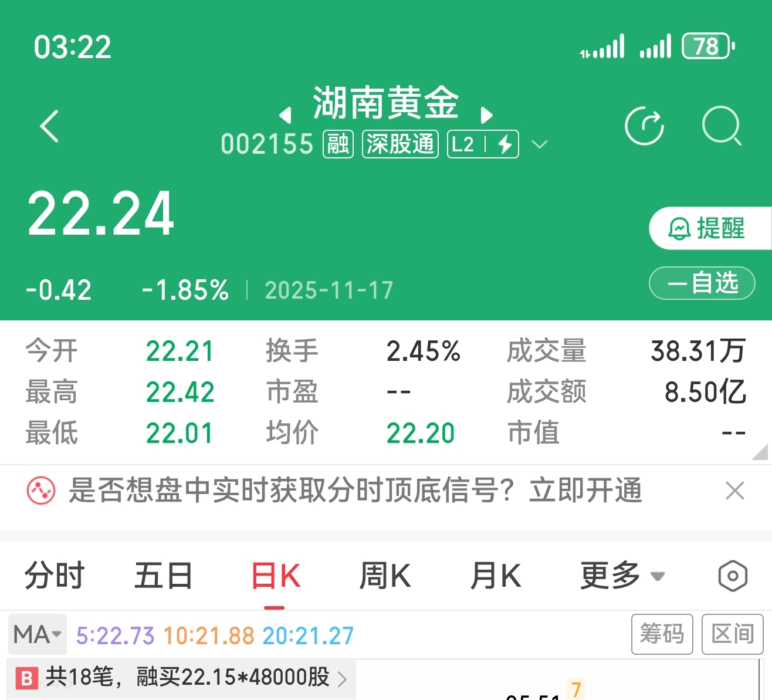Tap the 最高 value 22.42
772x700 pixels.
pyautogui.click(x=180, y=392)
